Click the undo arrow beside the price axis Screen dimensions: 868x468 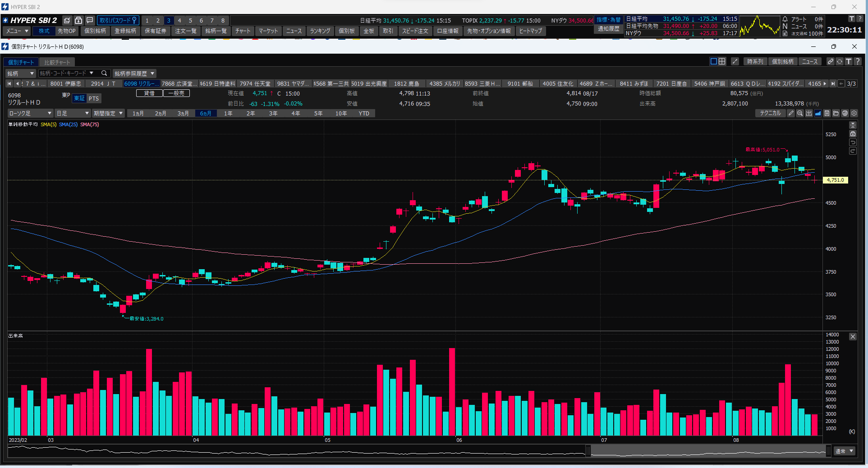853,142
